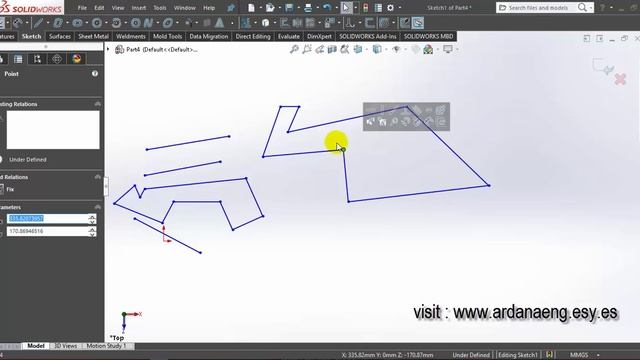Click the Zoom to Fit icon
The image size is (640, 360).
click(x=294, y=49)
